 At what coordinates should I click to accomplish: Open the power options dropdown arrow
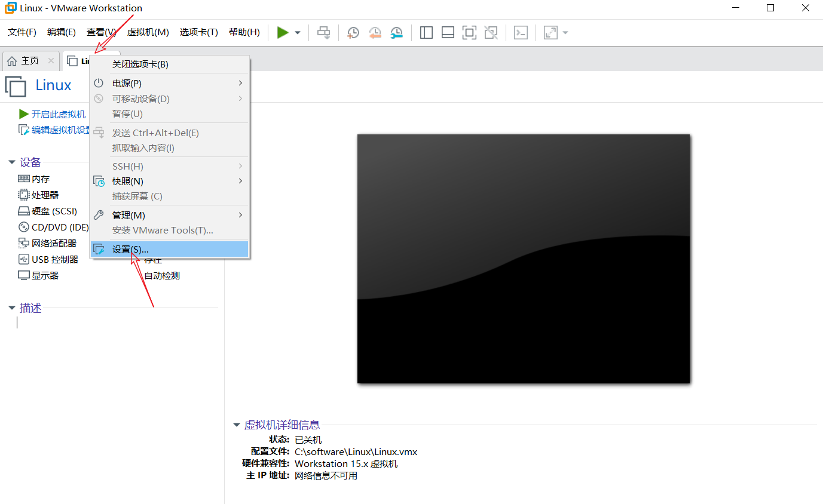point(298,33)
